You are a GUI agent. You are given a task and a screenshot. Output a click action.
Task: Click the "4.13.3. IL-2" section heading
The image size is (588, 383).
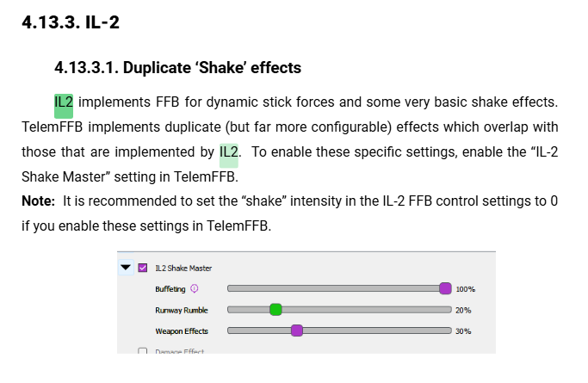pos(71,22)
